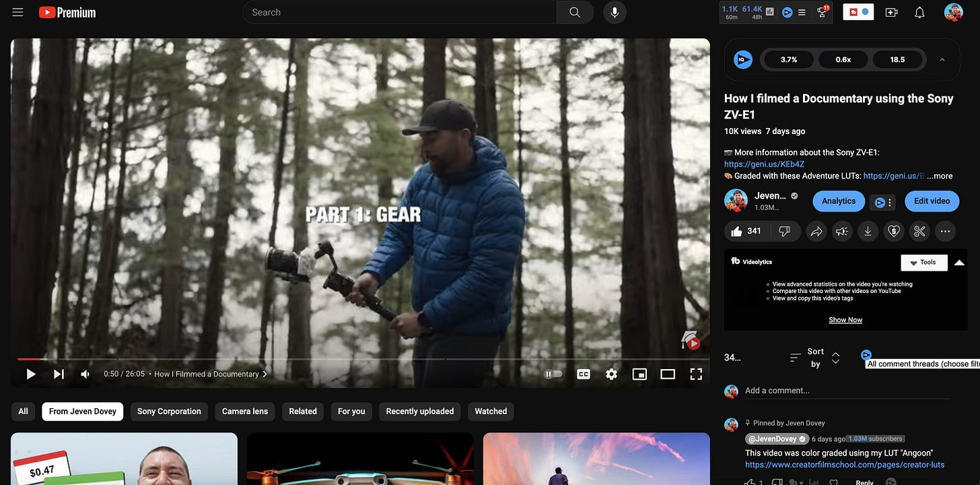Toggle autoplay switch in player
Viewport: 980px width, 485px height.
click(x=553, y=374)
